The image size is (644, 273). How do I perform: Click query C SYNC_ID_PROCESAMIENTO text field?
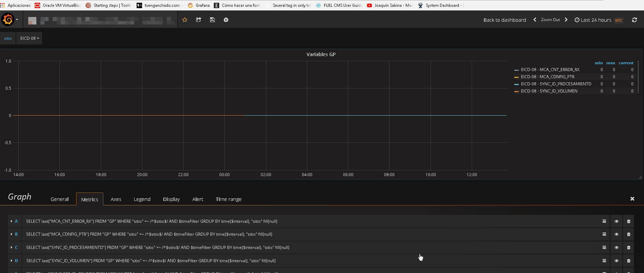(311, 248)
